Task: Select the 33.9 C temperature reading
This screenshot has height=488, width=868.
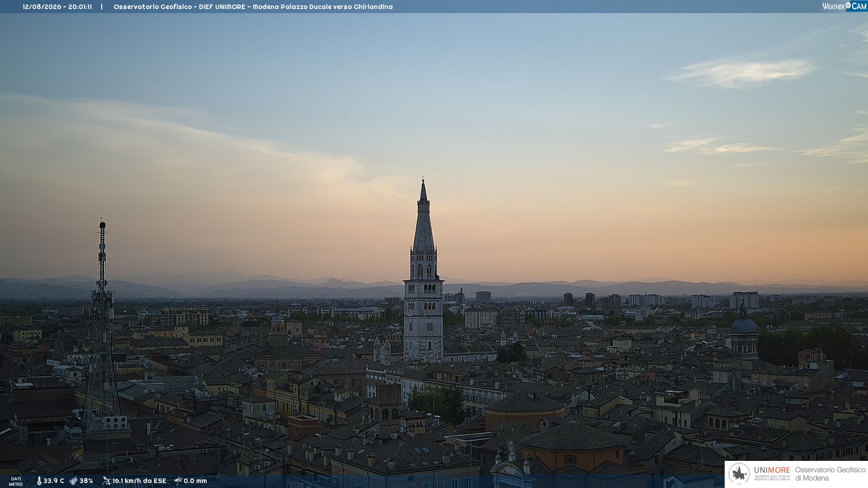Action: (54, 481)
